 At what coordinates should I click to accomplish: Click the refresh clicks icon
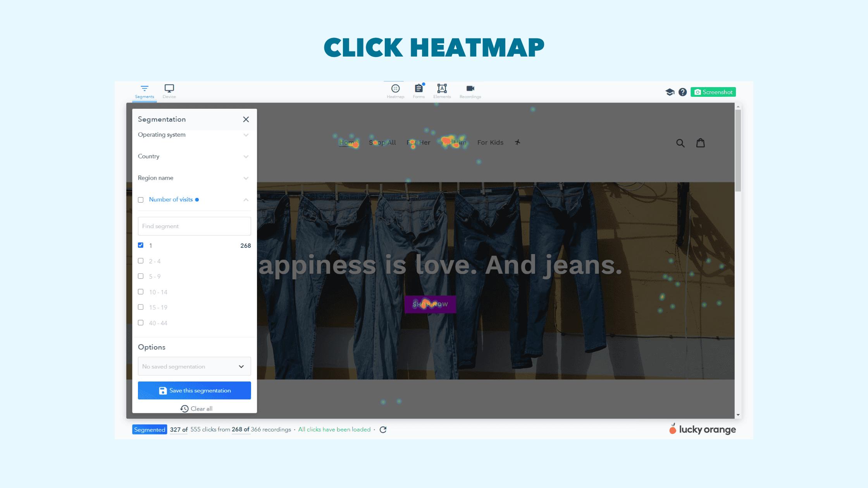pos(383,430)
